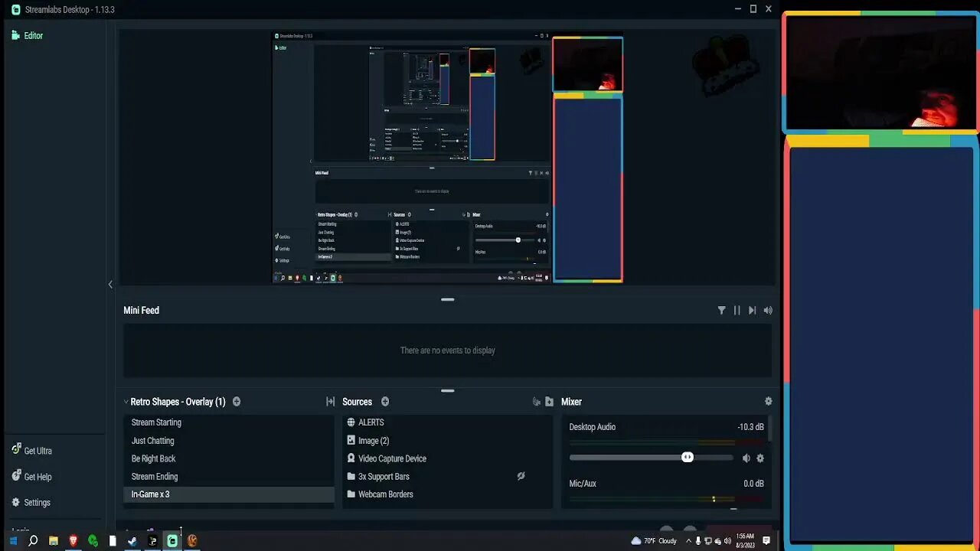Open the taskbar clock and date

point(745,541)
